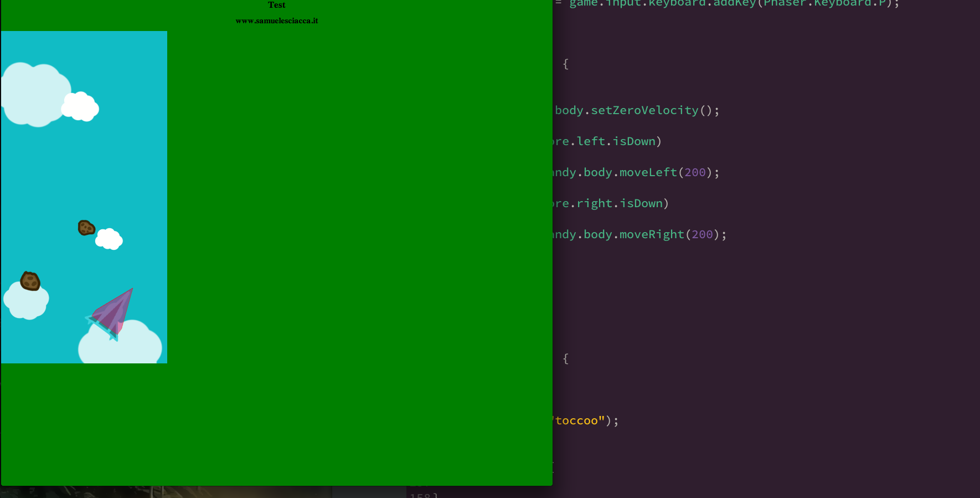This screenshot has height=498, width=980.
Task: Place cursor on left.isDown condition line
Action: [607, 141]
